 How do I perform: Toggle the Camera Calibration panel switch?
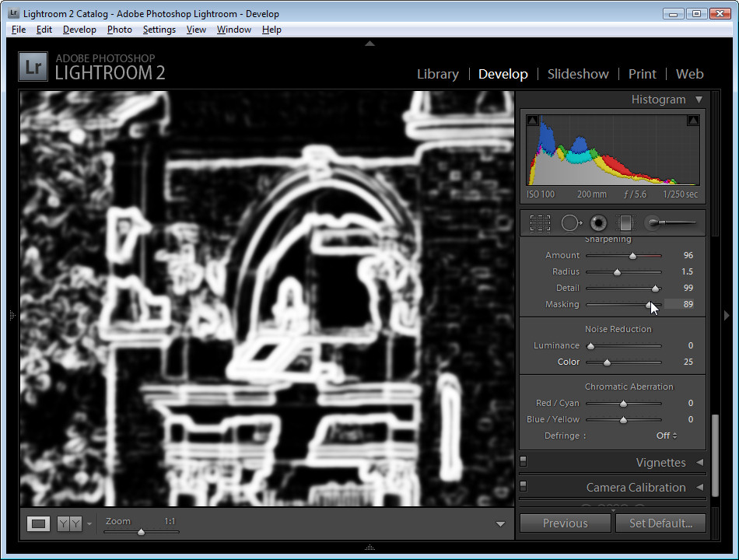pyautogui.click(x=524, y=486)
